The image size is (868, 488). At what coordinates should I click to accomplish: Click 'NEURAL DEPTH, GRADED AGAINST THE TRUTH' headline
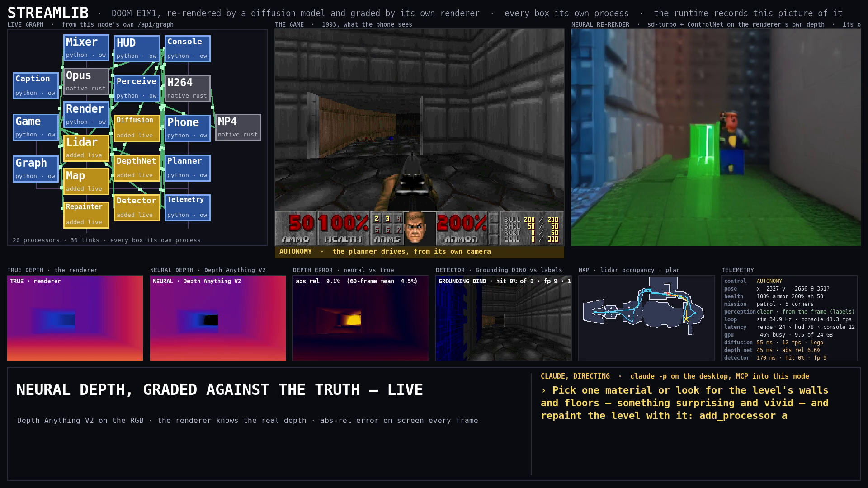pyautogui.click(x=220, y=389)
